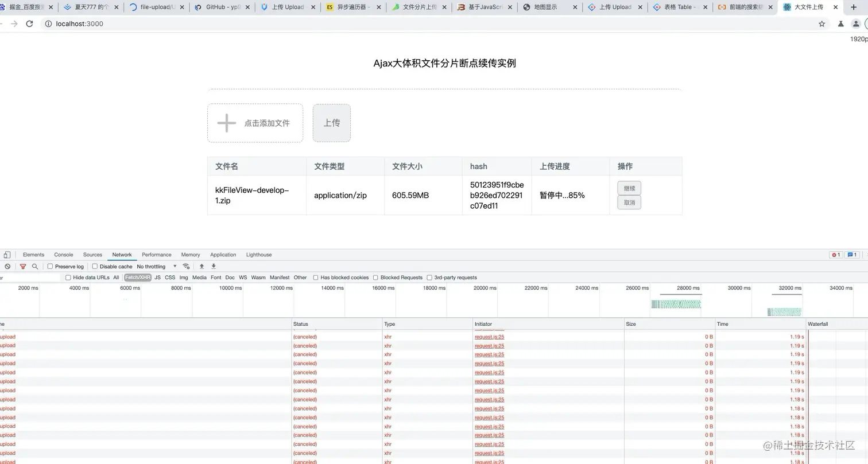Toggle the Fetch/XHR filter
Image resolution: width=868 pixels, height=464 pixels.
pyautogui.click(x=138, y=278)
